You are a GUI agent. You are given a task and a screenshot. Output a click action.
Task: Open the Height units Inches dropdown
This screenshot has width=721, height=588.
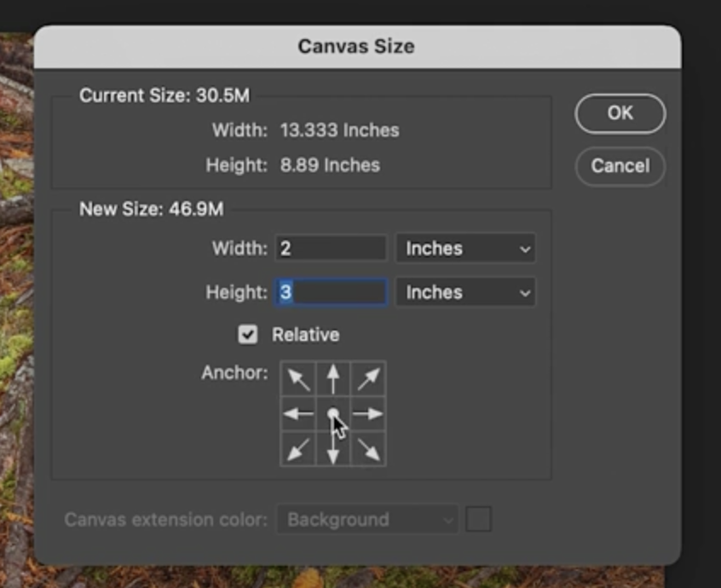pyautogui.click(x=465, y=292)
